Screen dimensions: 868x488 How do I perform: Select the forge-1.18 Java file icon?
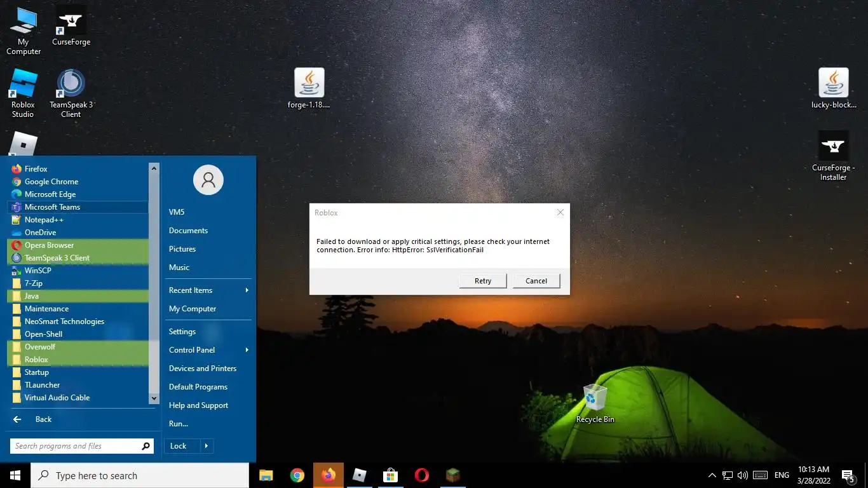[309, 88]
